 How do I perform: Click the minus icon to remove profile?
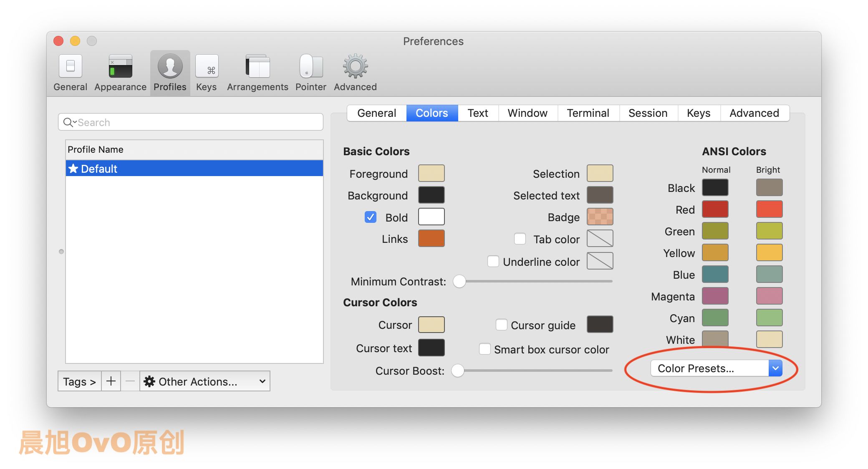[130, 381]
